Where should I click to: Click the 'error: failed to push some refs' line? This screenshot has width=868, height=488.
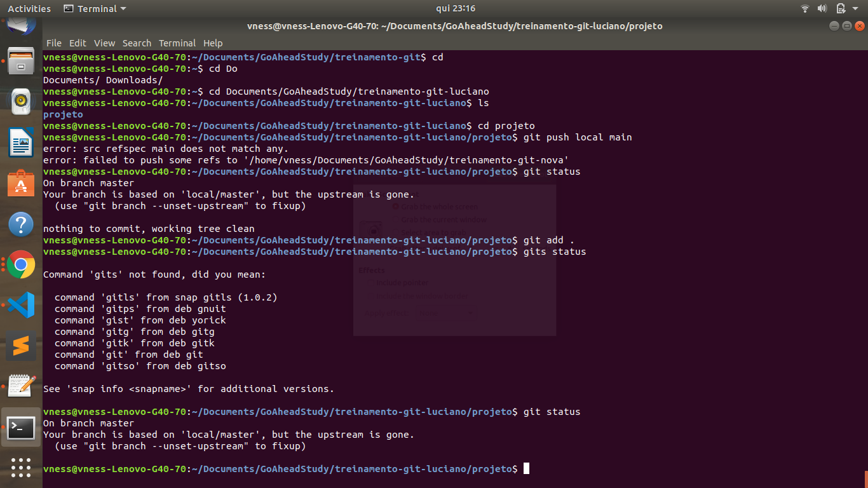coord(306,160)
